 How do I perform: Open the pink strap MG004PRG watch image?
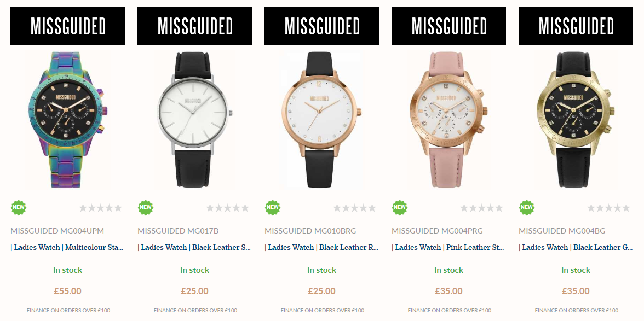[449, 120]
